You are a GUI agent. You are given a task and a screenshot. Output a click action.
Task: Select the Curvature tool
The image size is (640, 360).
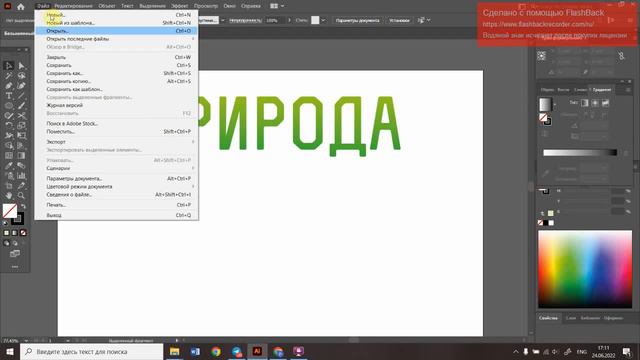point(21,86)
